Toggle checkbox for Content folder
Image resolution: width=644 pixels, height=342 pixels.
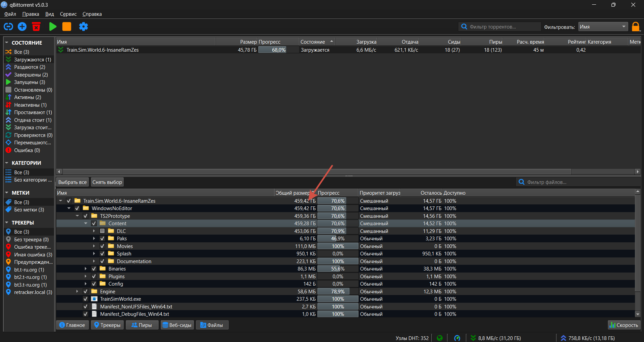coord(94,224)
